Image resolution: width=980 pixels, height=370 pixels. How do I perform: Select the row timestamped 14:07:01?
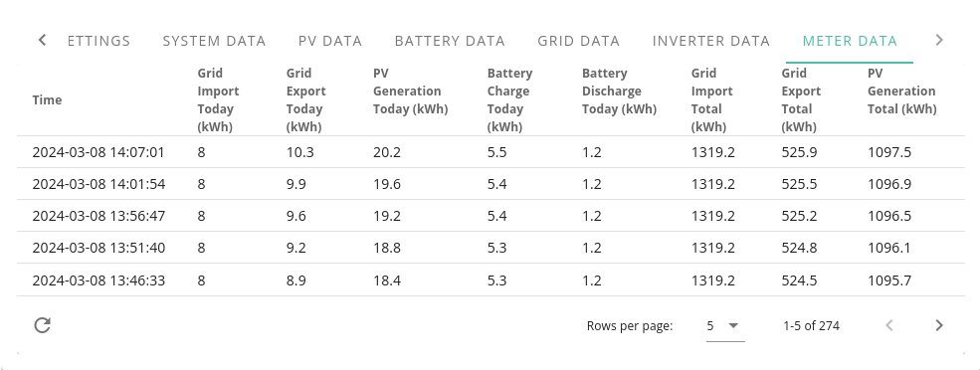[x=490, y=152]
